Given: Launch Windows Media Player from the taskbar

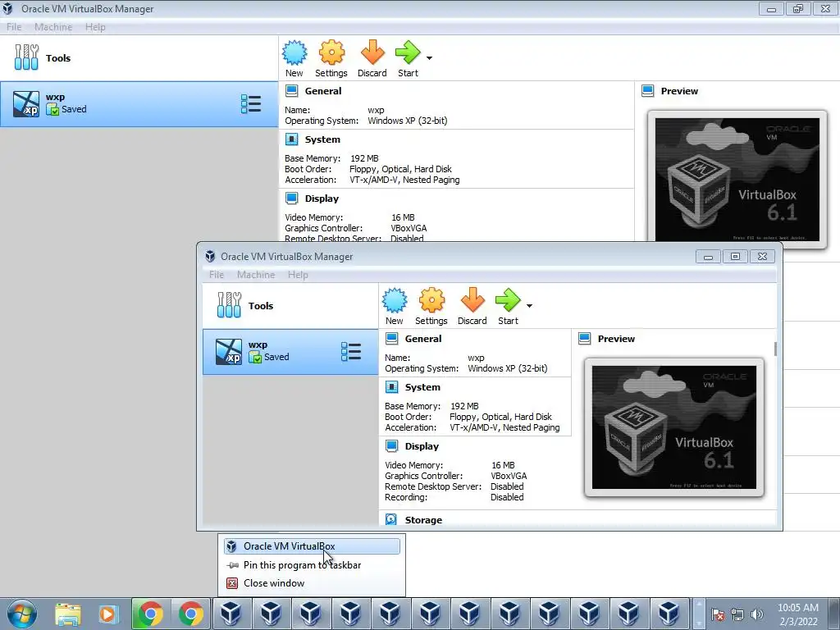Looking at the screenshot, I should pos(107,614).
